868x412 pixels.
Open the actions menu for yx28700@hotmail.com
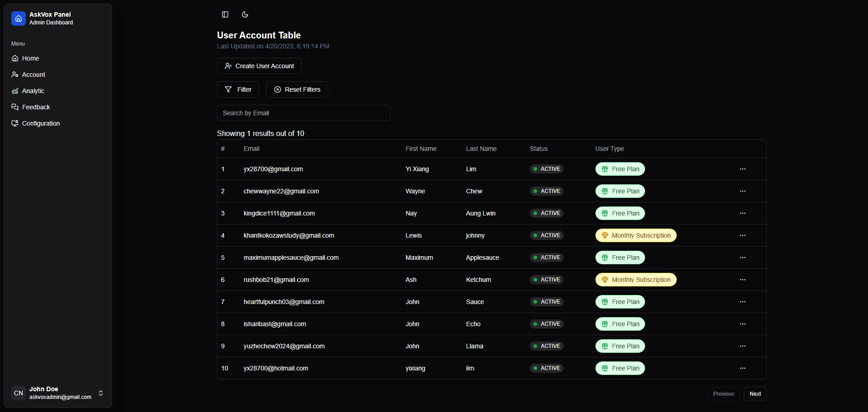pos(743,368)
